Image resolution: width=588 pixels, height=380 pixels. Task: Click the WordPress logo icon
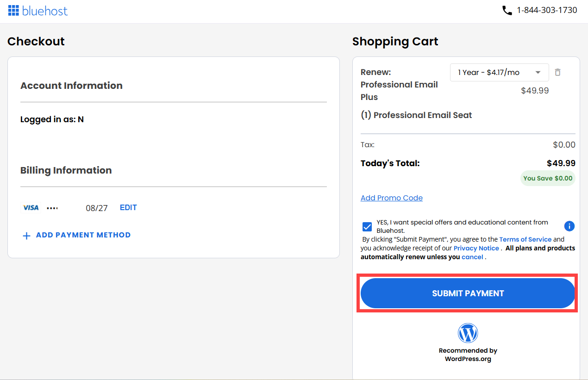pos(468,333)
